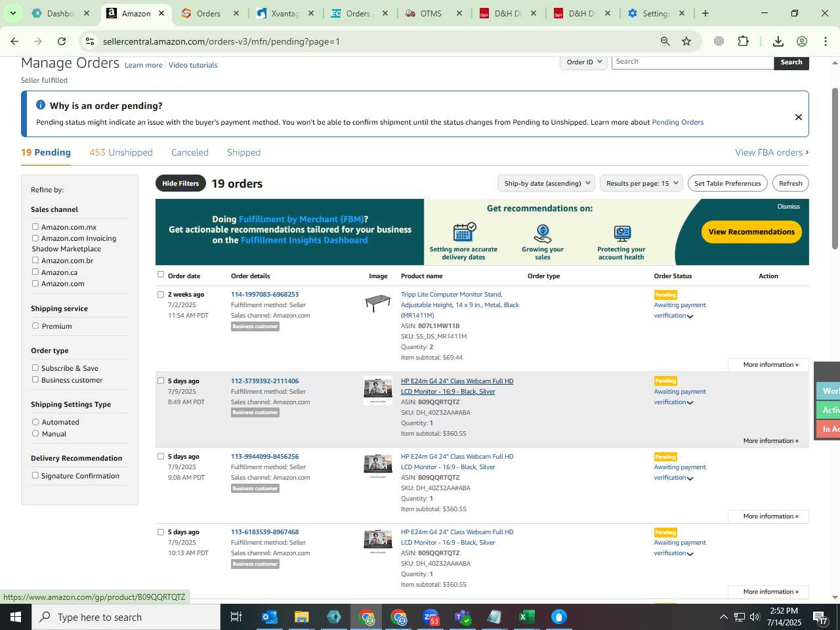
Task: Open Zoom from the taskbar
Action: tap(430, 617)
